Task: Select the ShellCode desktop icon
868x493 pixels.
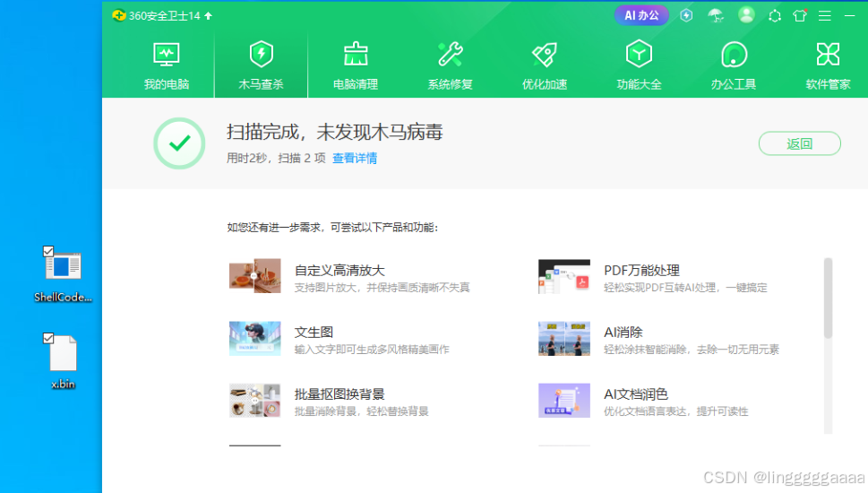Action: 63,275
